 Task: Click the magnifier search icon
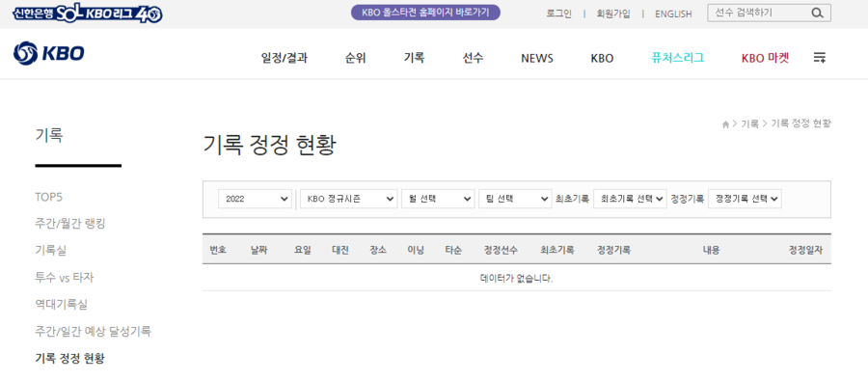[817, 14]
